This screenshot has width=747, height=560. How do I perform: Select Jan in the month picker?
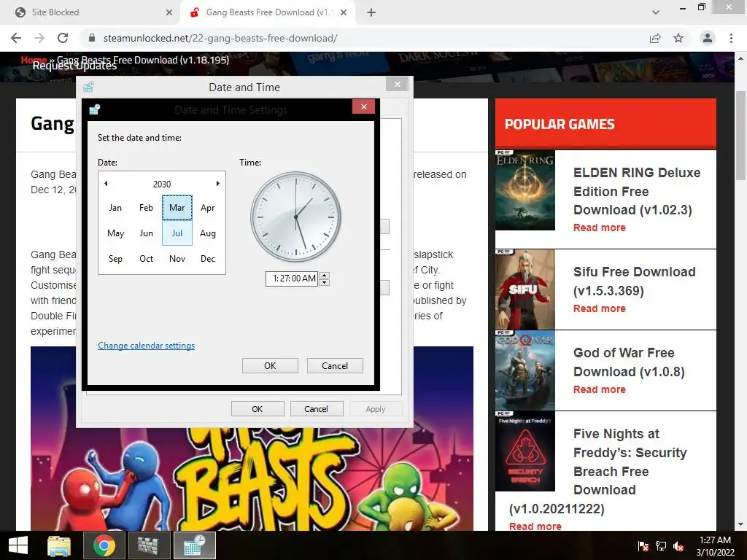pyautogui.click(x=115, y=208)
